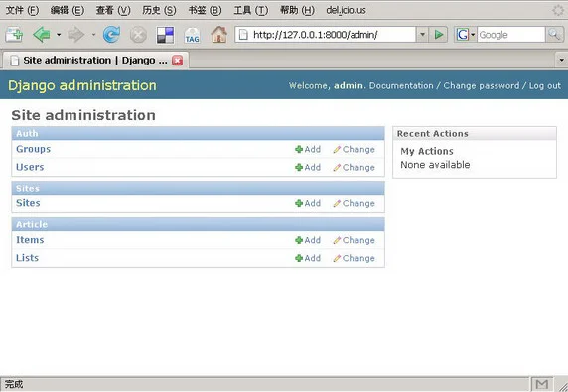This screenshot has height=392, width=568.
Task: Open the back history dropdown arrow
Action: coord(59,35)
